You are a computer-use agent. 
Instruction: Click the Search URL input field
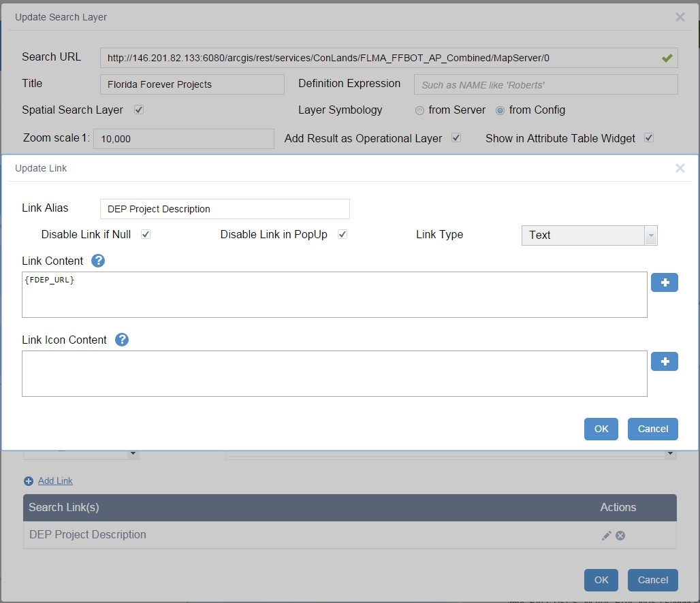pyautogui.click(x=389, y=58)
